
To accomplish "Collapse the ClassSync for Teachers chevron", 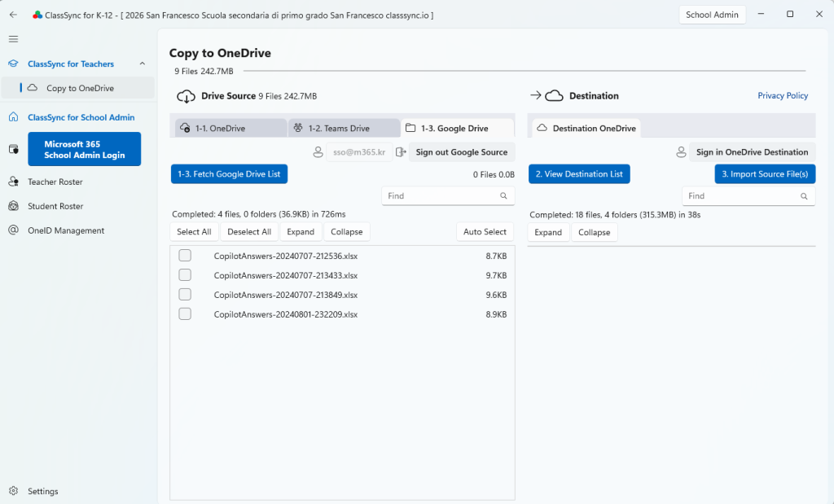I will tap(142, 64).
